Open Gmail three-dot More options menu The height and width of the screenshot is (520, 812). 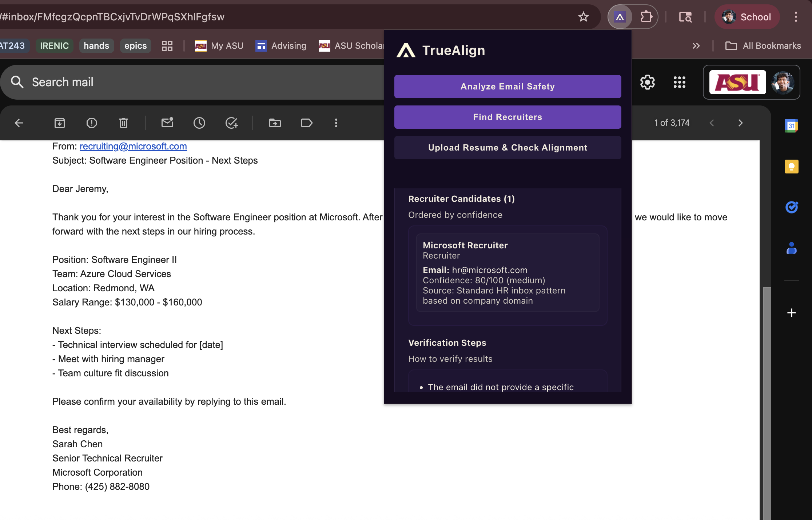point(336,123)
